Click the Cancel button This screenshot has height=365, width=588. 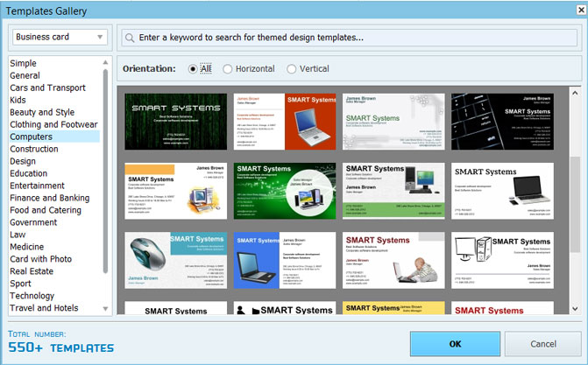click(x=543, y=344)
